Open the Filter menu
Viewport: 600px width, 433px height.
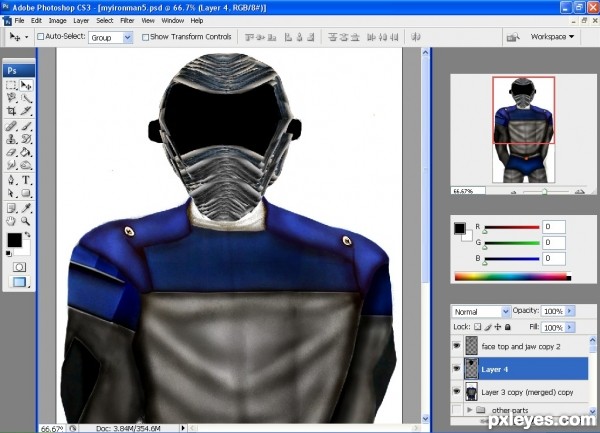point(127,21)
